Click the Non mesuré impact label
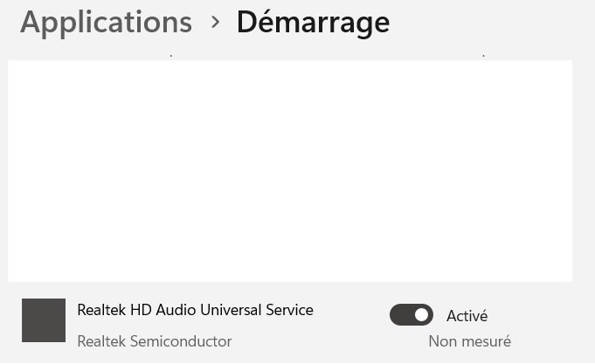 469,341
